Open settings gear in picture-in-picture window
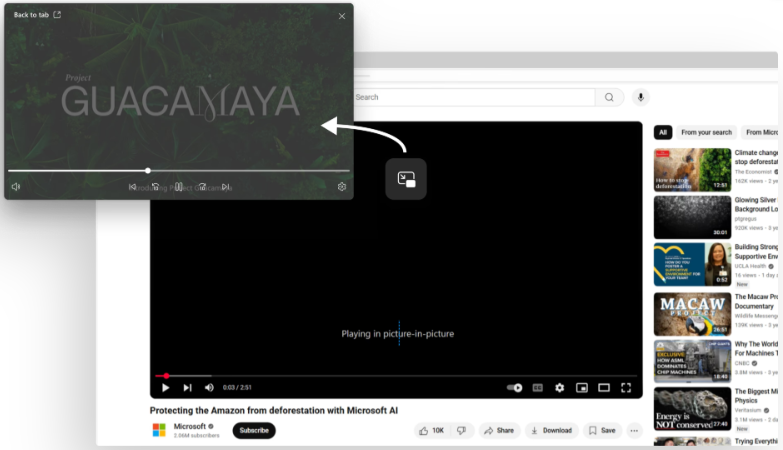This screenshot has height=450, width=783. 342,186
